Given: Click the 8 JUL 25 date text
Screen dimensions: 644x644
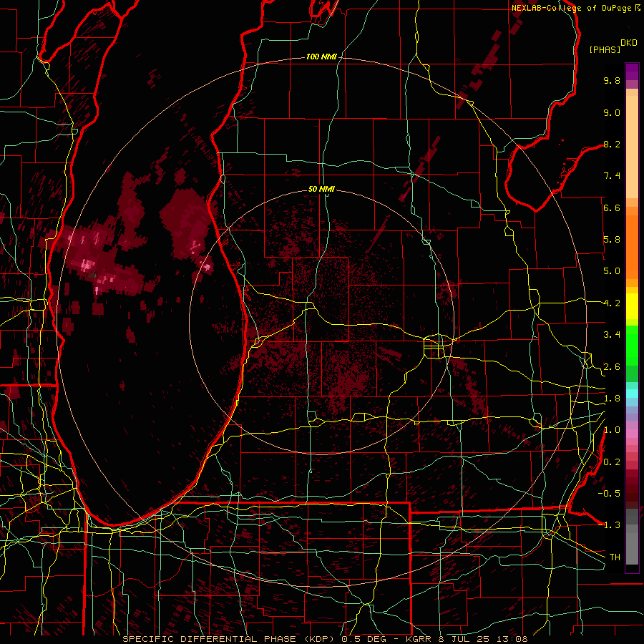Looking at the screenshot, I should point(464,639).
